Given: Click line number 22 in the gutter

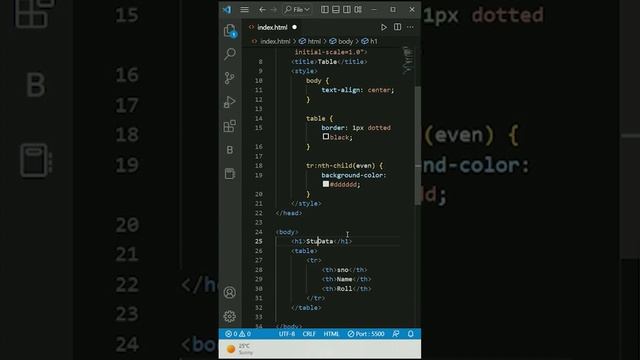Looking at the screenshot, I should pyautogui.click(x=259, y=213).
